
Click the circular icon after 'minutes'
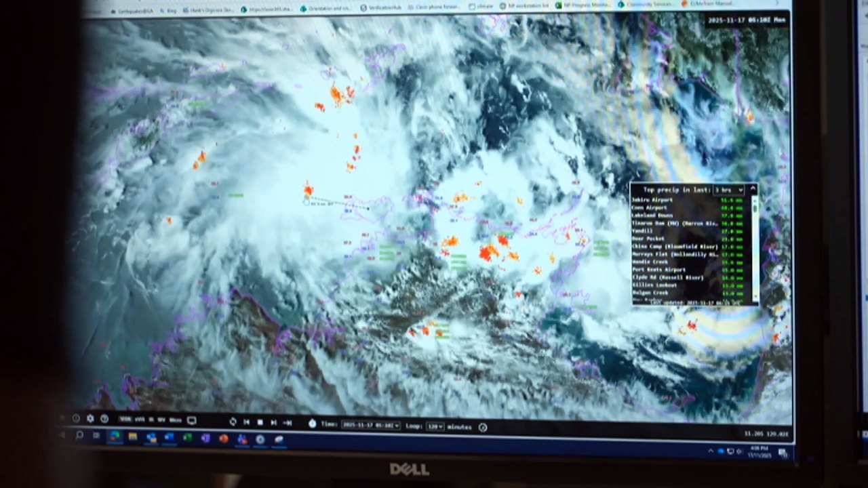pyautogui.click(x=483, y=428)
